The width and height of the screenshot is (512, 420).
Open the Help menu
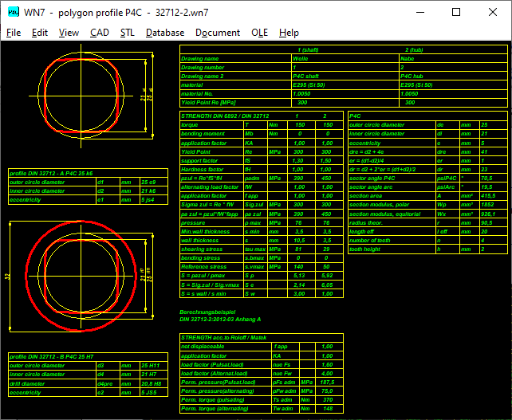[x=289, y=33]
